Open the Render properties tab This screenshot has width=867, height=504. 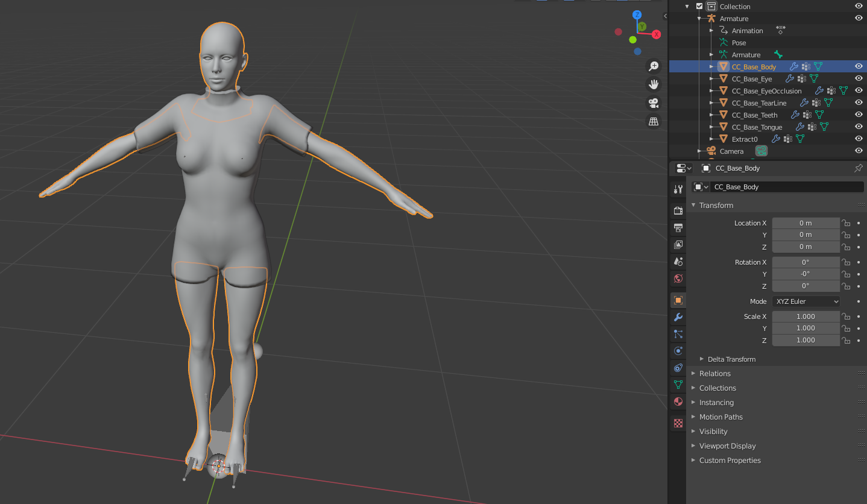coord(678,210)
